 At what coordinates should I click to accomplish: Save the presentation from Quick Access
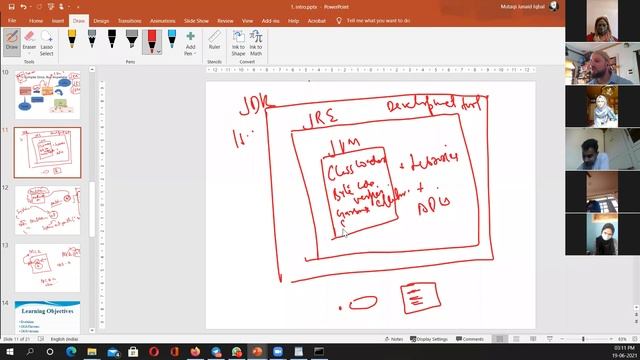pos(11,7)
